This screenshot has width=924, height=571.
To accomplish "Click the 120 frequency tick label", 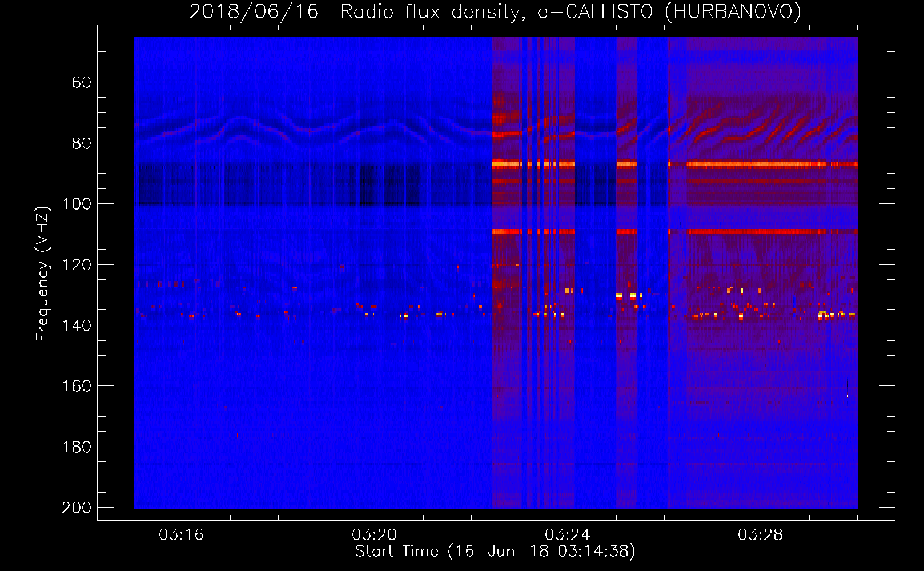I will tap(77, 265).
